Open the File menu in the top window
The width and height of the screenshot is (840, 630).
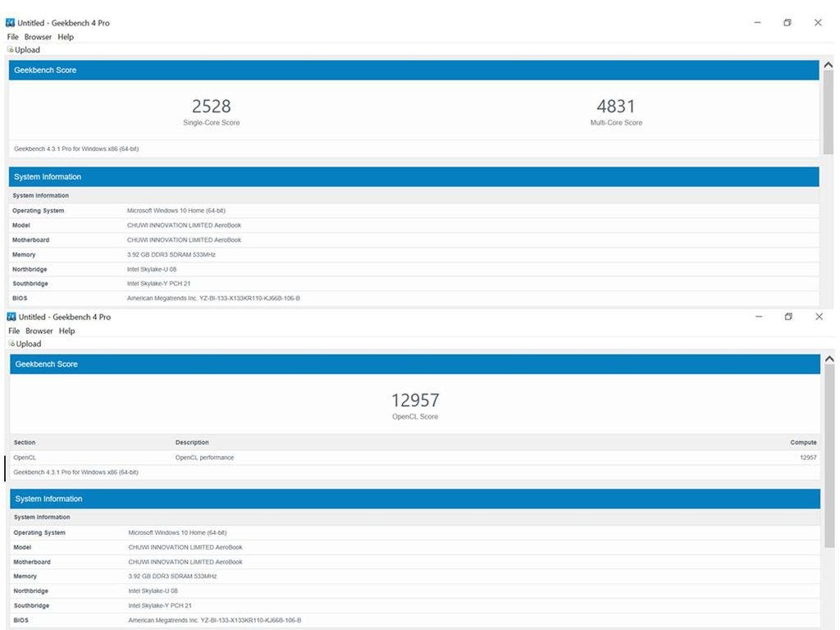pos(13,37)
